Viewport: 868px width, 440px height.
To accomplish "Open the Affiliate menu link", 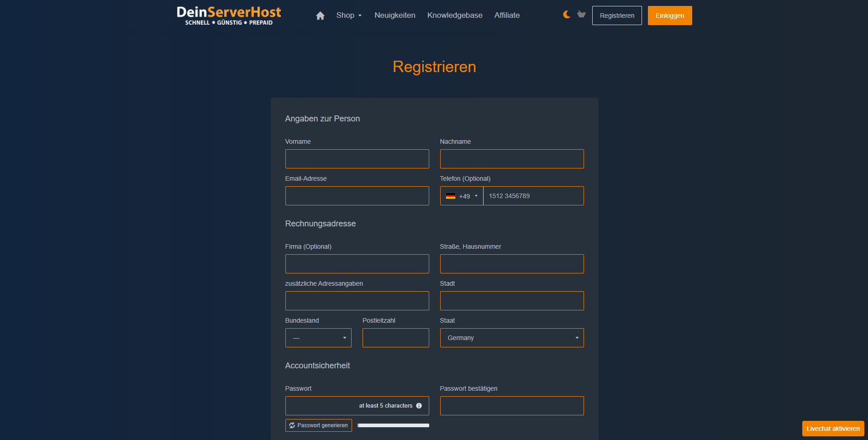I will [507, 16].
